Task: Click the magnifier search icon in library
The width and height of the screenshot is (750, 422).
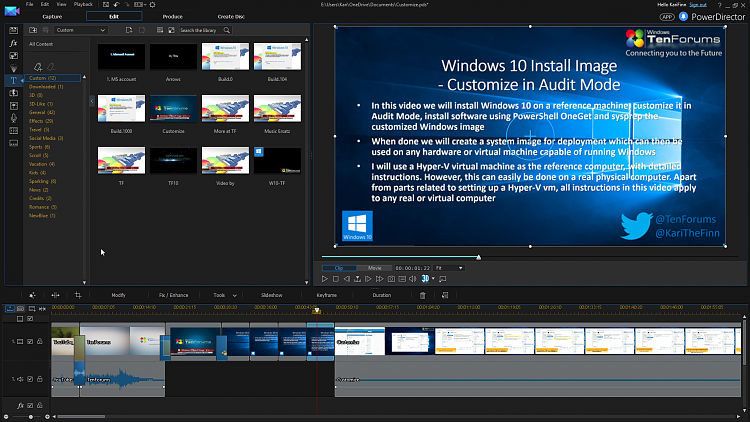Action: pyautogui.click(x=227, y=30)
